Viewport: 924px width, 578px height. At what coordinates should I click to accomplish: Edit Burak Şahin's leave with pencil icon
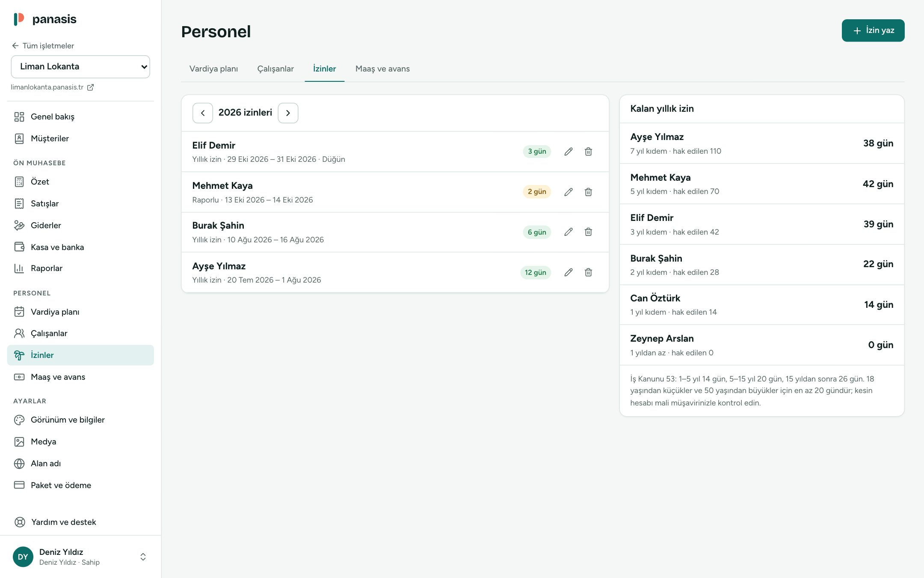tap(568, 232)
